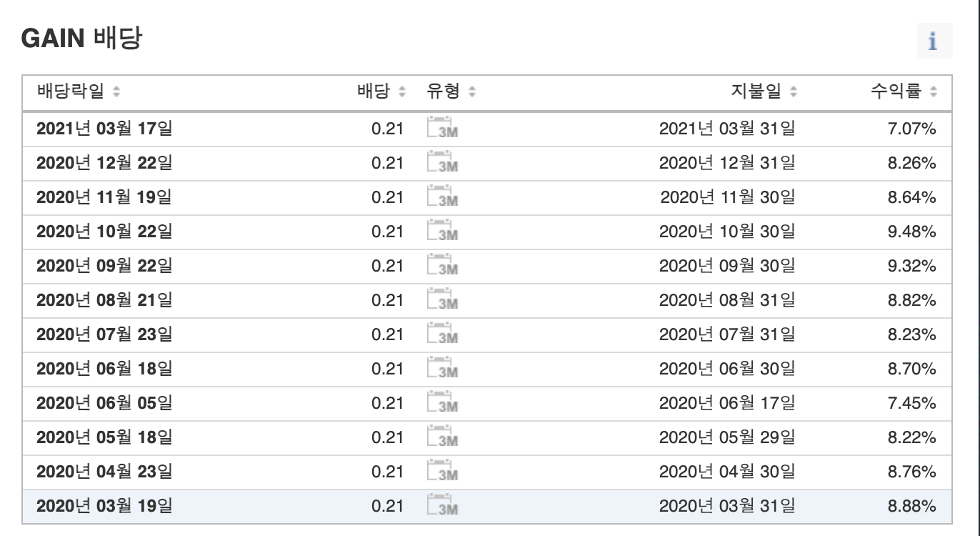Click 3M type icon in 2020년 06월 18일 row

point(442,368)
